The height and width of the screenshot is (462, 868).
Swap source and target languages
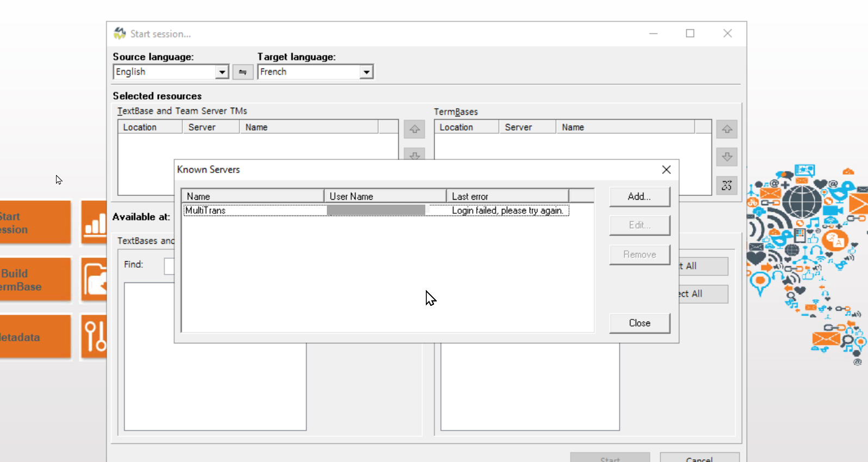(243, 72)
